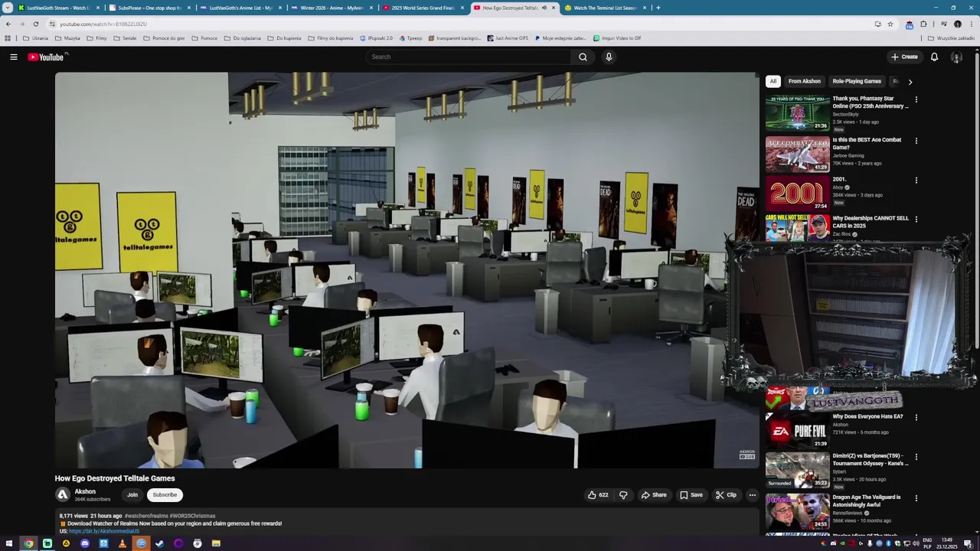Open Just Anime GIFS bookmark

(507, 38)
